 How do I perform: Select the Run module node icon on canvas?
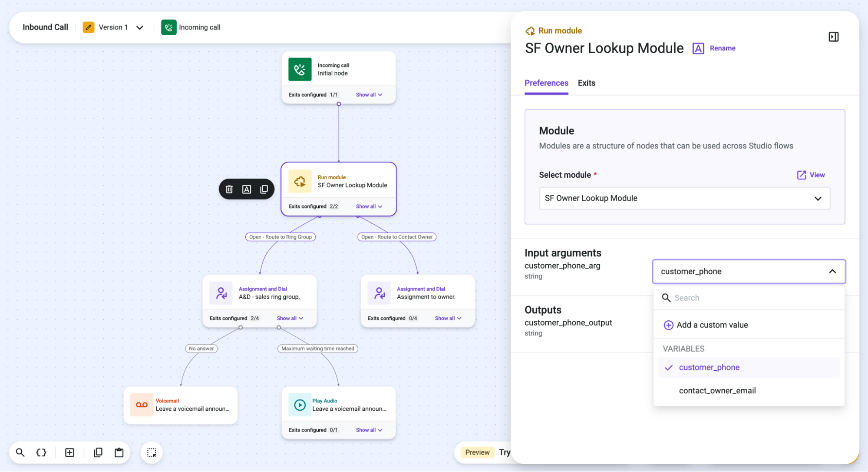click(x=300, y=181)
